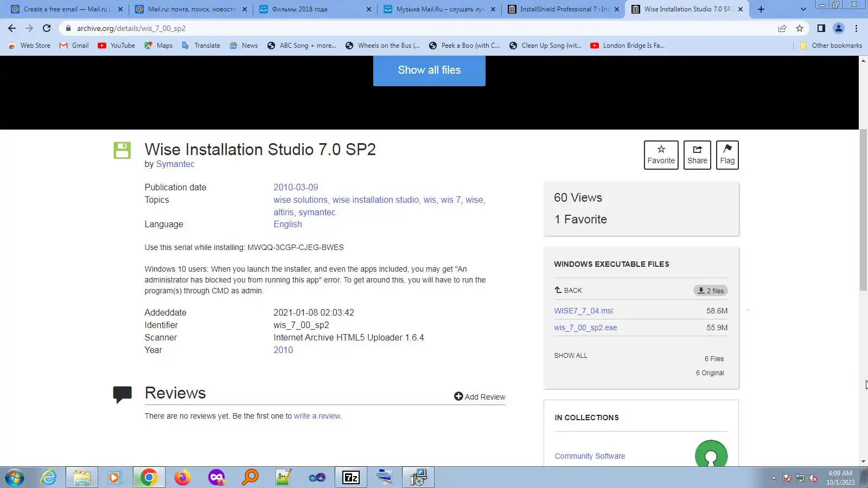Download WISE7_7_04.msi
868x488 pixels.
coord(583,311)
